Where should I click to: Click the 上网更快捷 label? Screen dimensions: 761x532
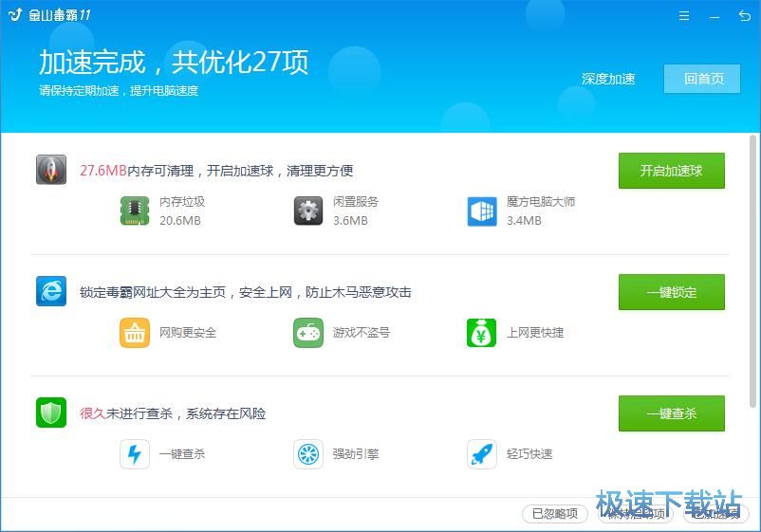[x=535, y=333]
